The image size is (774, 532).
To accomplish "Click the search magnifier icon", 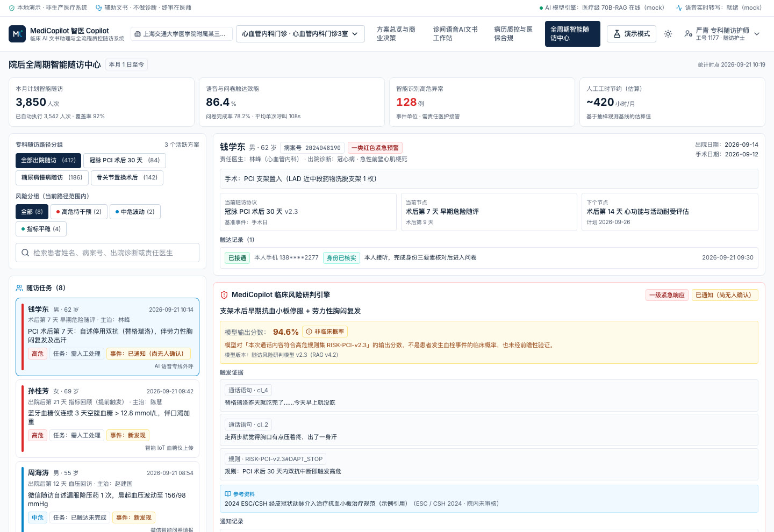I will (25, 253).
